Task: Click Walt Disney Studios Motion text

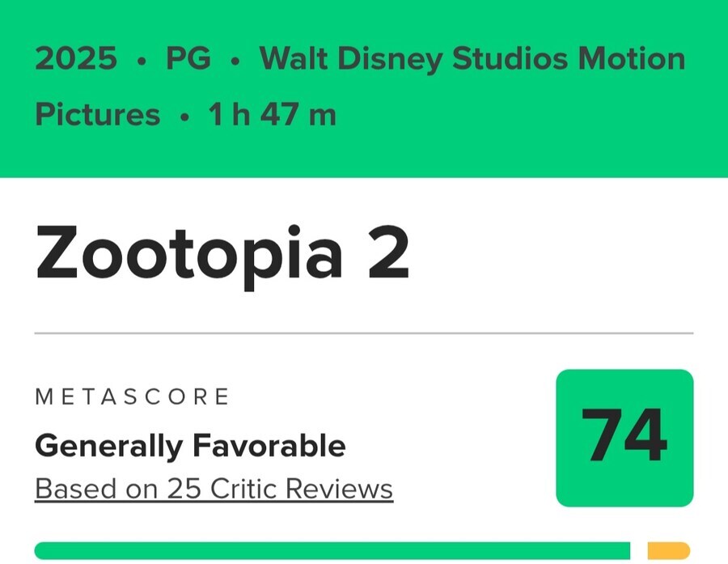Action: click(x=472, y=59)
